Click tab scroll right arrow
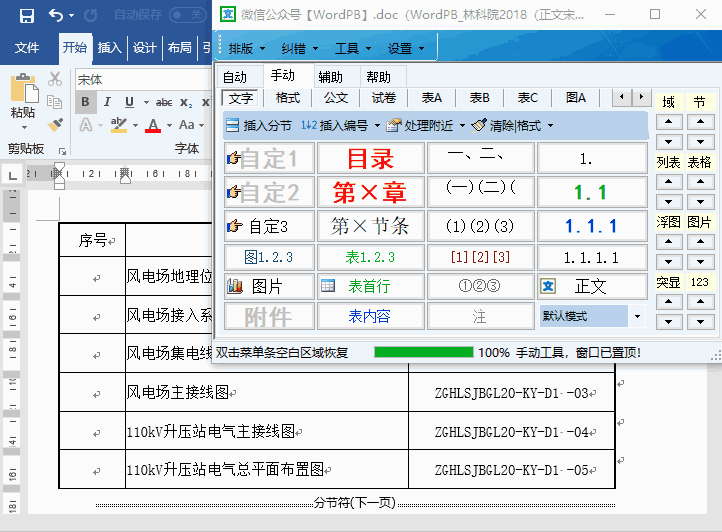This screenshot has height=532, width=722. tap(641, 97)
